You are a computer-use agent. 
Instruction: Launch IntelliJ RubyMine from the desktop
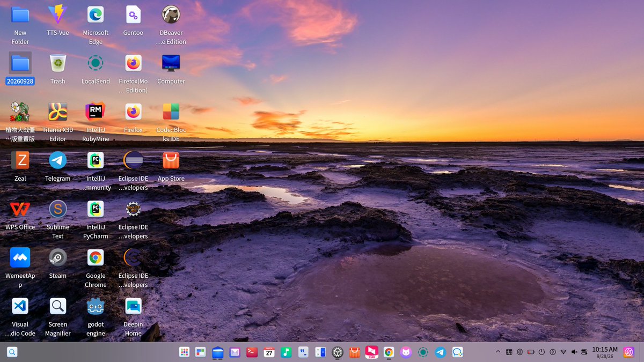pos(96,112)
